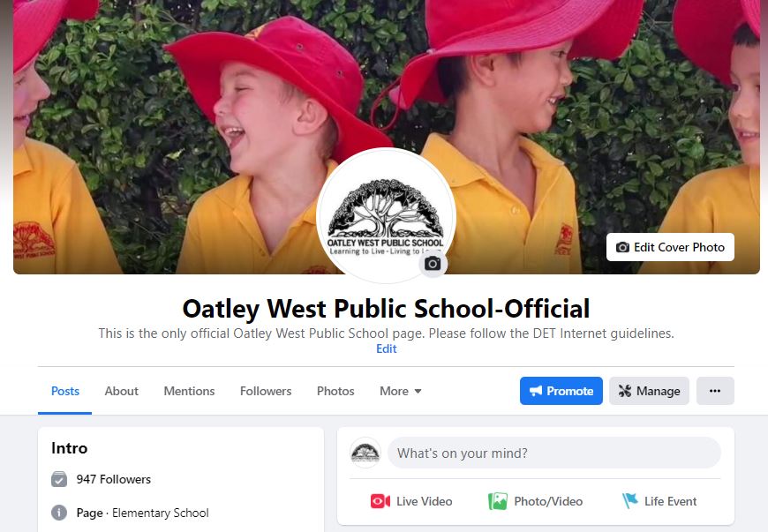The width and height of the screenshot is (768, 532).
Task: Select the Photos tab
Action: pyautogui.click(x=335, y=391)
